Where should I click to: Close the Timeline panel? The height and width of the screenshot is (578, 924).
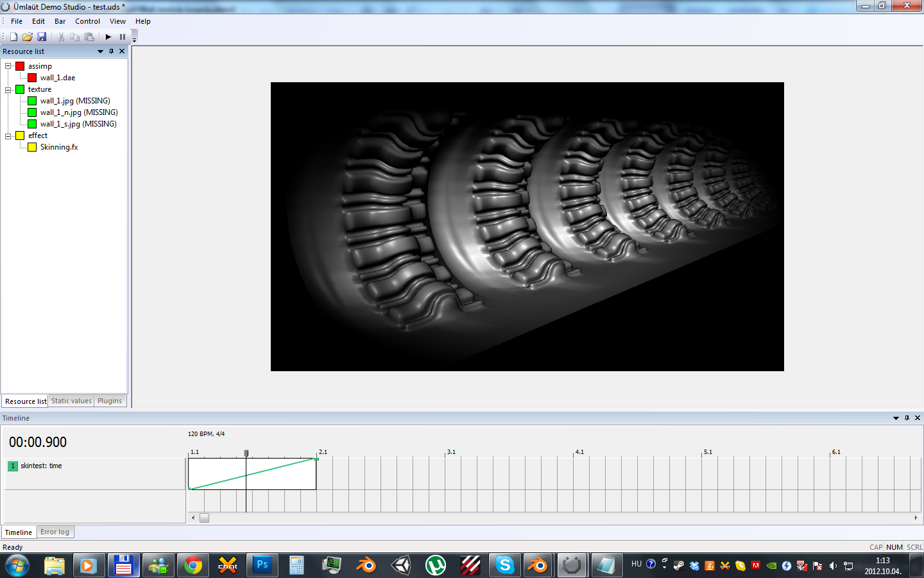(x=918, y=418)
